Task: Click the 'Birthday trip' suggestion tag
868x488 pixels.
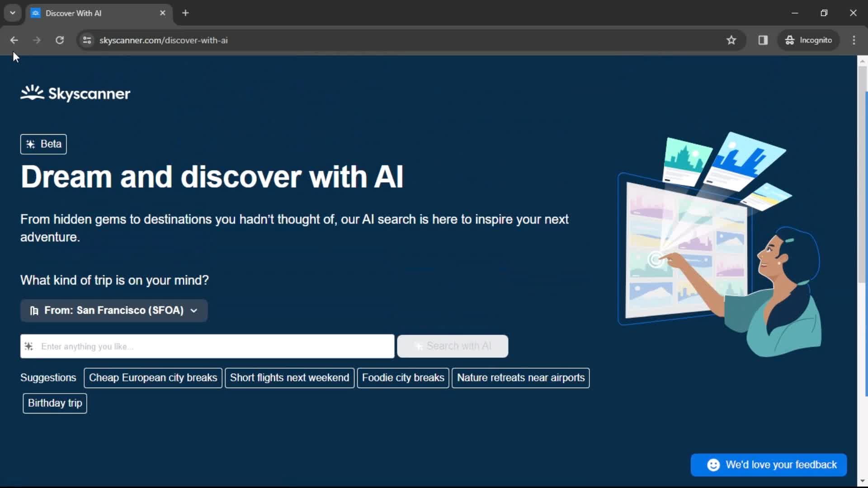Action: click(x=55, y=403)
